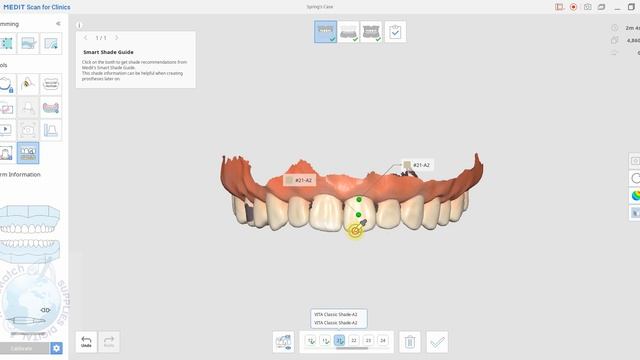Select tooth 11 button left of 21
Viewport: 640px width, 360px height.
(x=325, y=340)
